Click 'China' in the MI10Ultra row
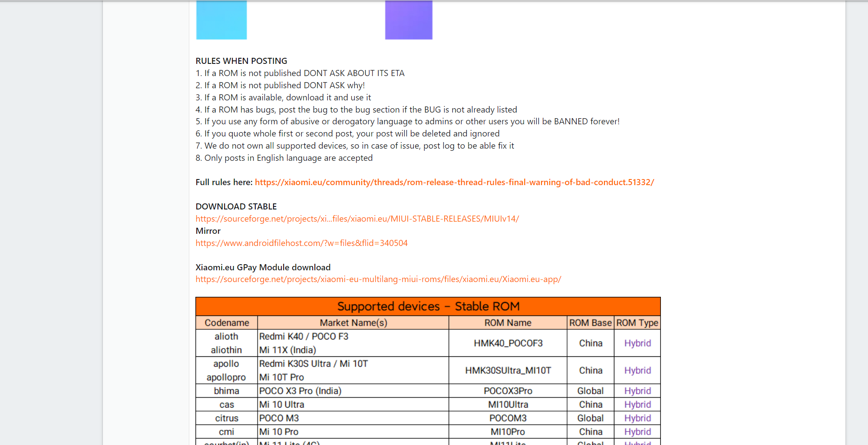868x445 pixels. point(591,405)
